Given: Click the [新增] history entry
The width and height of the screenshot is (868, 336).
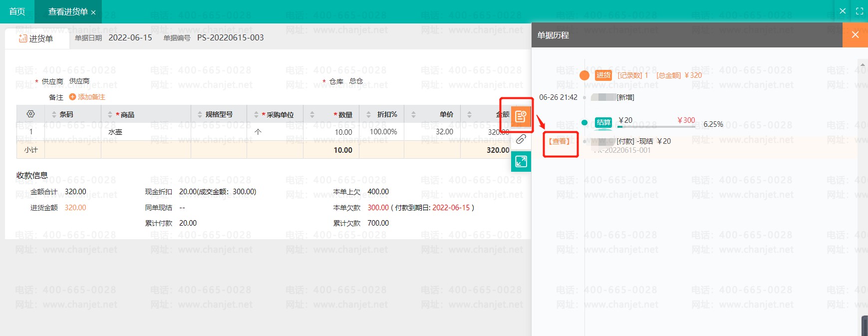Looking at the screenshot, I should point(625,97).
